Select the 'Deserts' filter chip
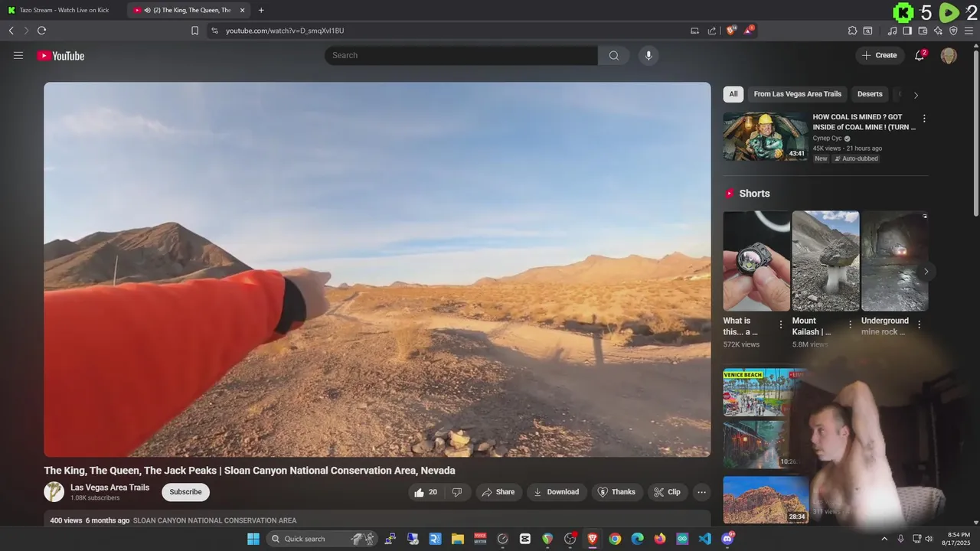 pyautogui.click(x=870, y=94)
